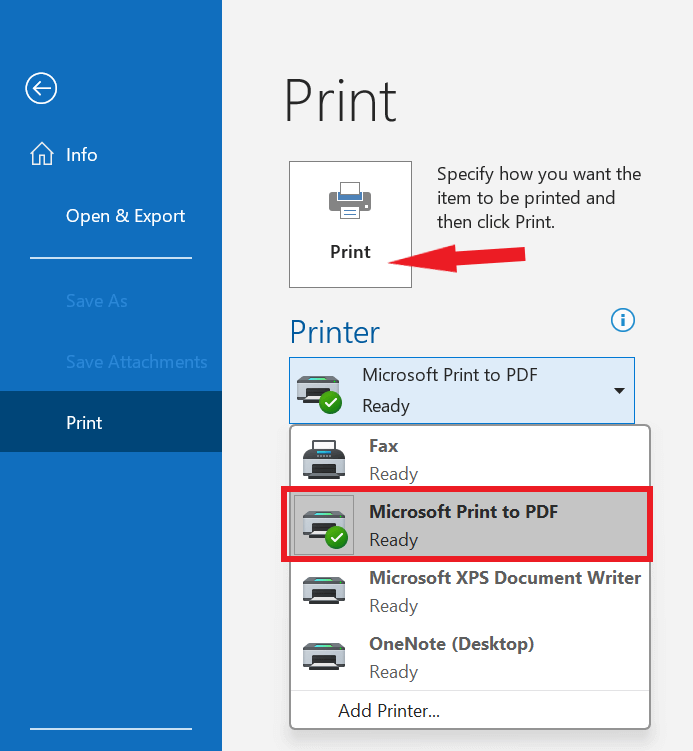Screen dimensions: 693x751
Task: Click the printer icon in the selected printer box
Action: tap(319, 390)
